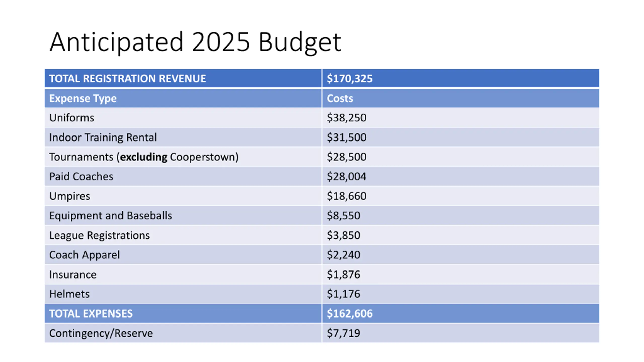
Task: Click the $38,250 uniforms cost
Action: [x=346, y=118]
